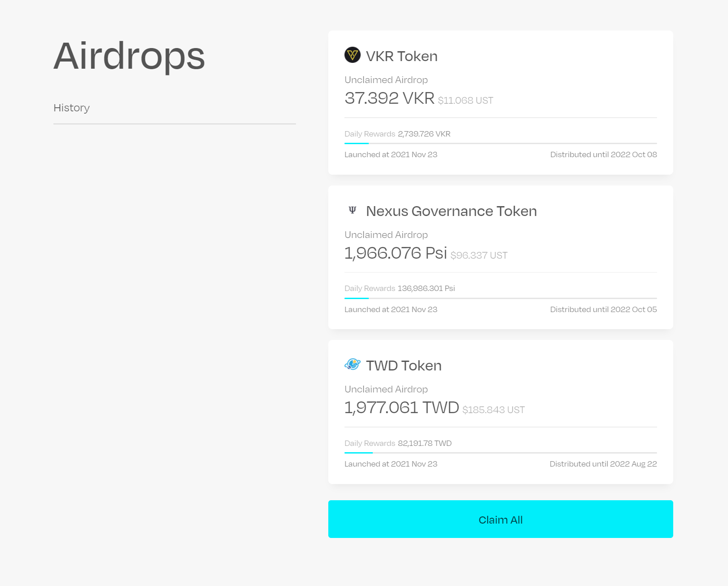Click "Distributed until 2022 Aug 22" text
Viewport: 728px width, 586px height.
pyautogui.click(x=603, y=464)
